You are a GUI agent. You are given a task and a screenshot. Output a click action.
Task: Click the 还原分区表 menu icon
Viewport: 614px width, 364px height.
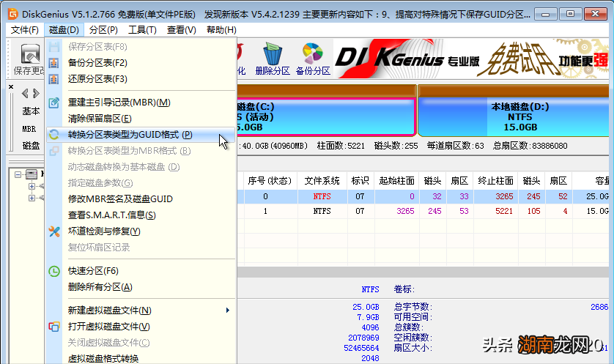click(53, 79)
